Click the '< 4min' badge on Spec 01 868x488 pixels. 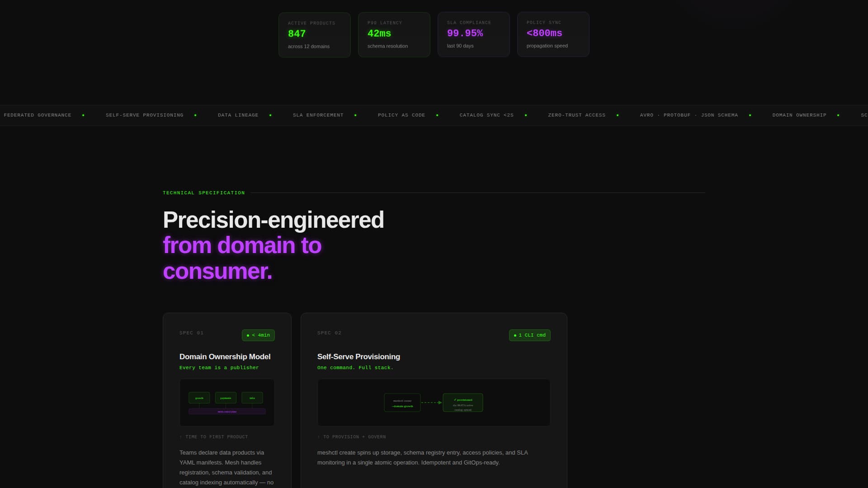258,335
